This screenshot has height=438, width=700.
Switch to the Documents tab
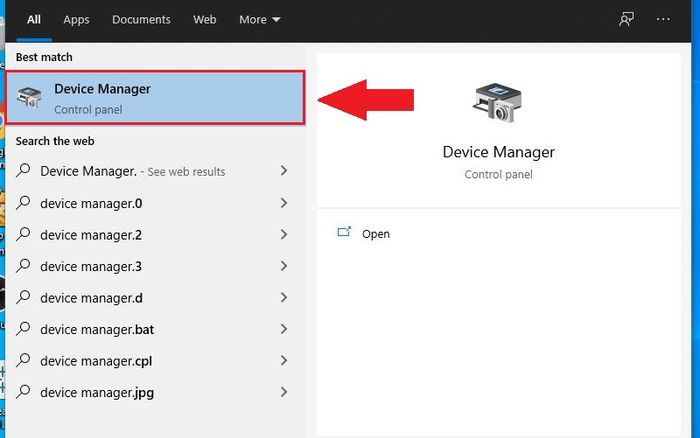[141, 20]
